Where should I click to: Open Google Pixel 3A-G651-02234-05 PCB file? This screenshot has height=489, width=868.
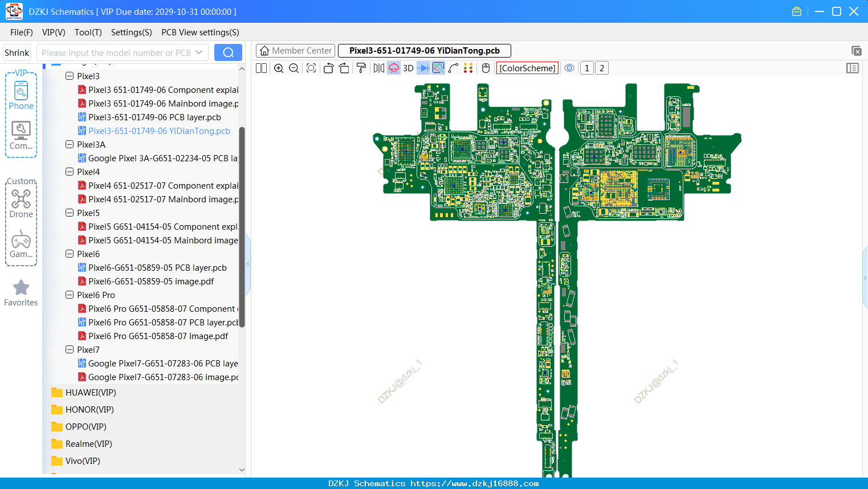[158, 158]
